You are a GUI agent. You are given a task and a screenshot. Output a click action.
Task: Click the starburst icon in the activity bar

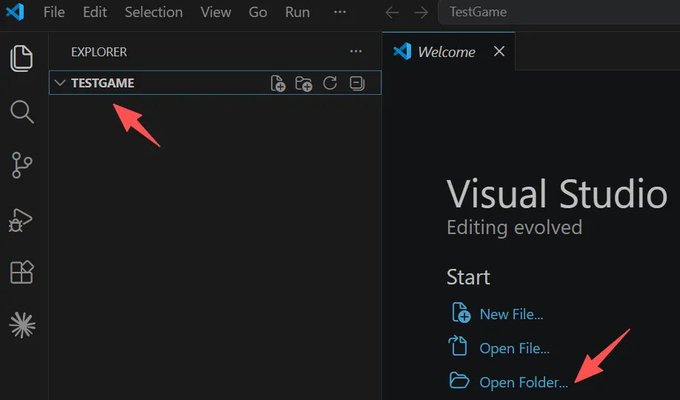(22, 325)
